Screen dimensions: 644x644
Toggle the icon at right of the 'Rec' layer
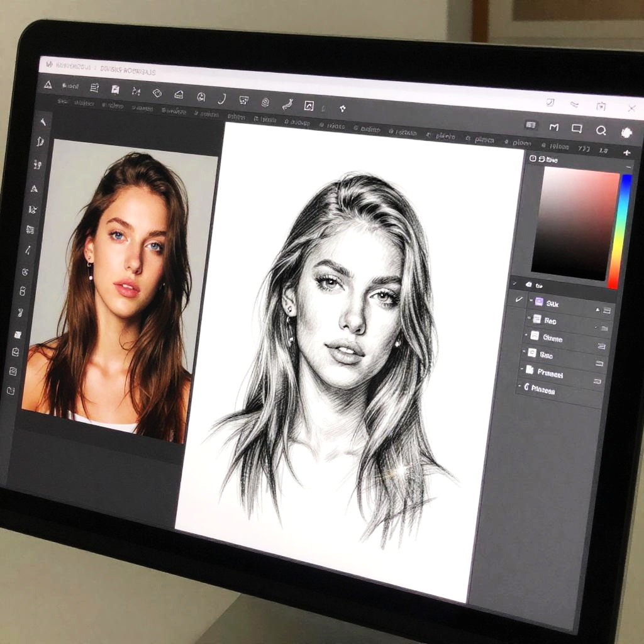(x=604, y=328)
